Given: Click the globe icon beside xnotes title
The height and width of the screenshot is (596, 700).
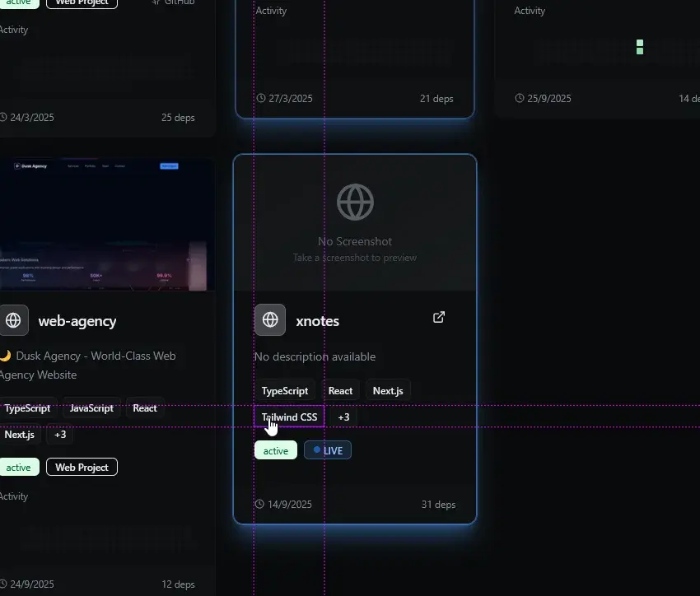Looking at the screenshot, I should tap(270, 320).
